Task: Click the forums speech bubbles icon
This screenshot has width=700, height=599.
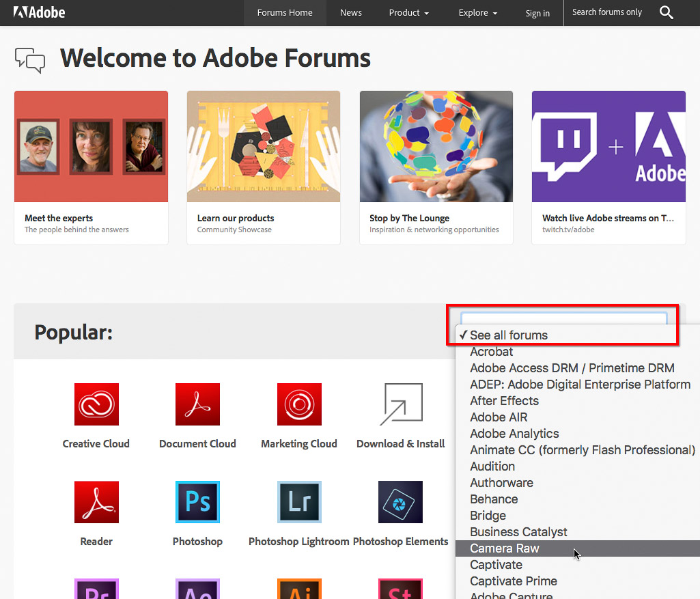Action: [x=30, y=60]
